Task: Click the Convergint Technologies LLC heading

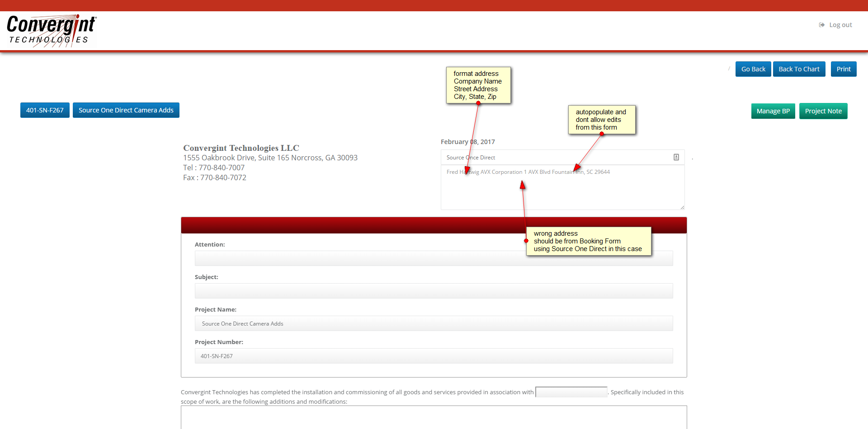Action: point(241,148)
